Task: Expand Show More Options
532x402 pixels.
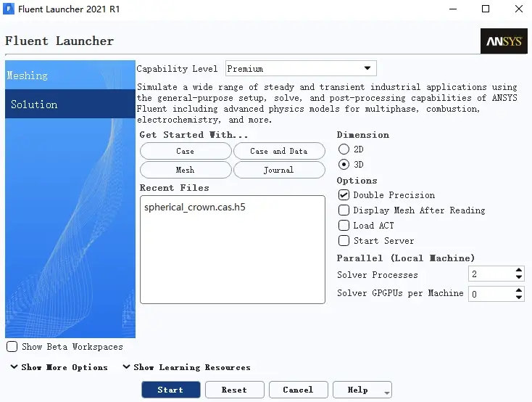Action: coord(59,367)
